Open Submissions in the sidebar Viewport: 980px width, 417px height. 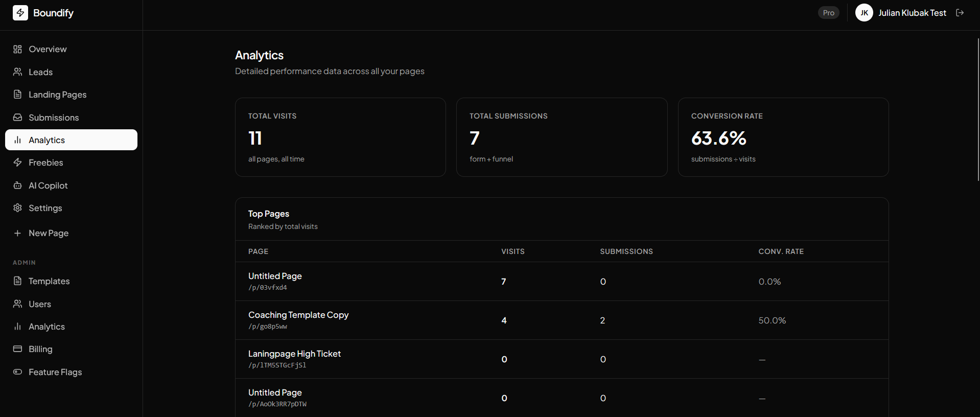point(71,118)
